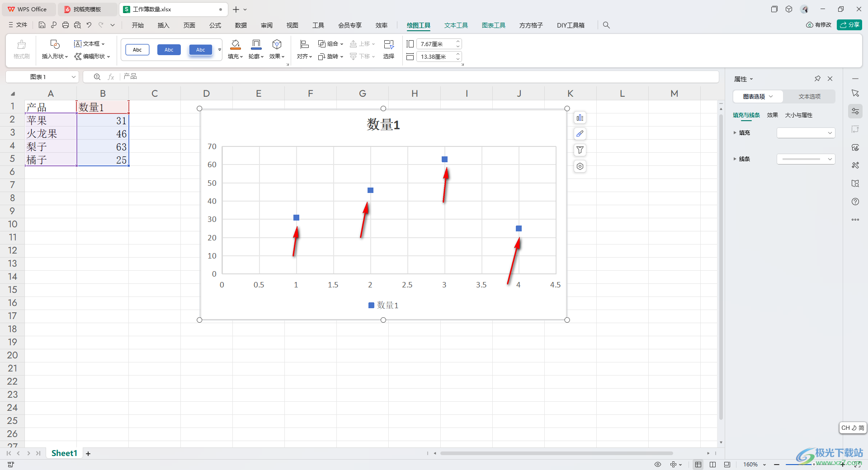
Task: Close the Properties panel
Action: pyautogui.click(x=830, y=79)
